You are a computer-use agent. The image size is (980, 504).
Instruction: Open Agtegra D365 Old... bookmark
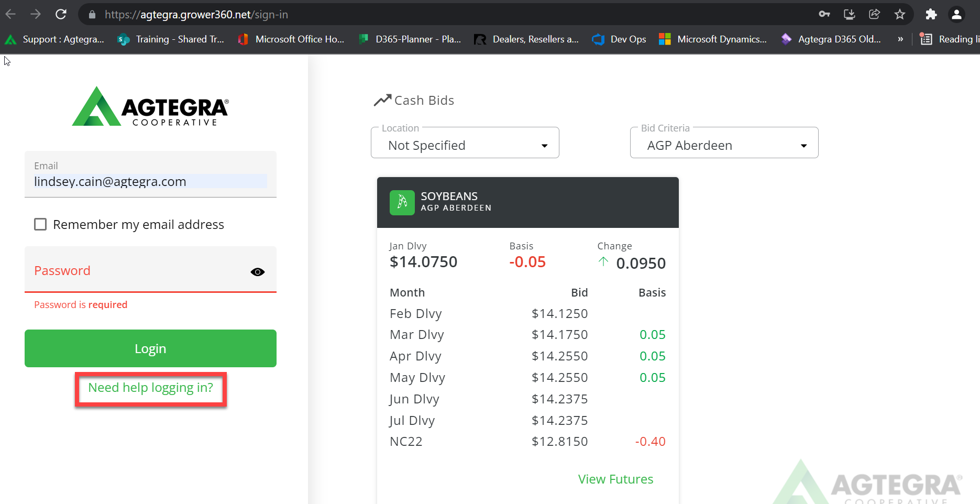(831, 39)
